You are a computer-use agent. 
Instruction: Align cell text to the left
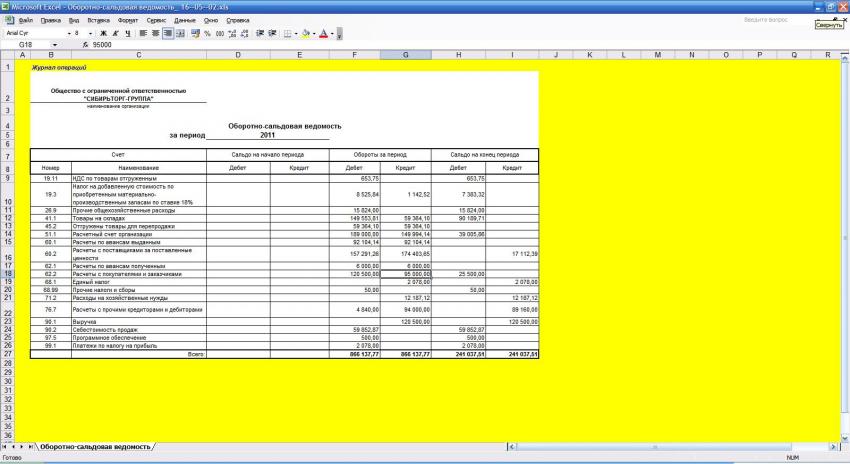143,33
